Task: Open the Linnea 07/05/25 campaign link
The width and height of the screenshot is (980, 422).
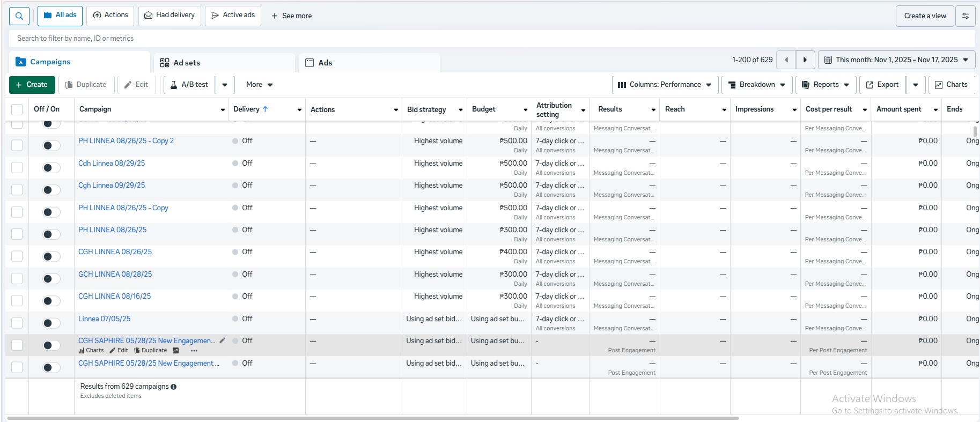Action: [105, 319]
